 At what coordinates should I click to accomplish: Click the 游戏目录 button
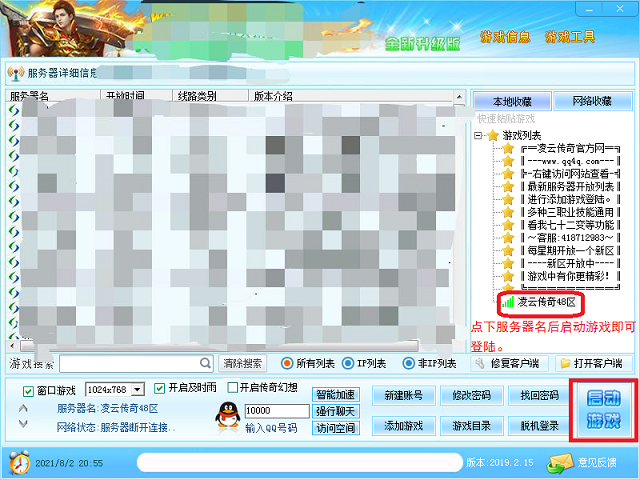tap(471, 426)
